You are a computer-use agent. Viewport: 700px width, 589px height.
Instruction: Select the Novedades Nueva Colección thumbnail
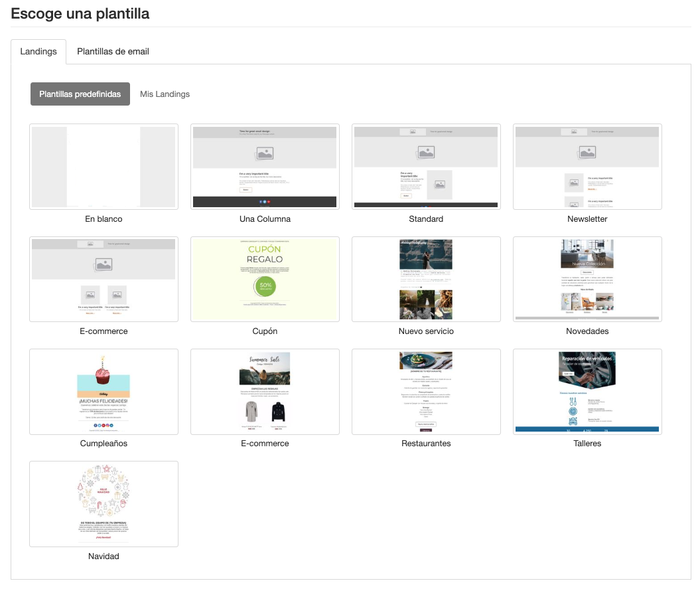click(587, 279)
